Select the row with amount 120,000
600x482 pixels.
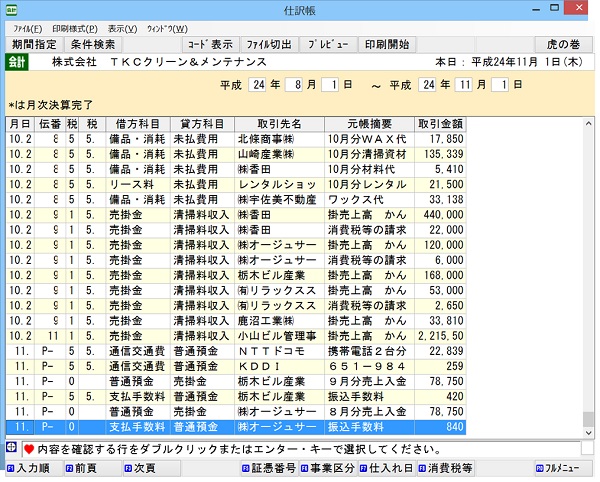click(236, 245)
